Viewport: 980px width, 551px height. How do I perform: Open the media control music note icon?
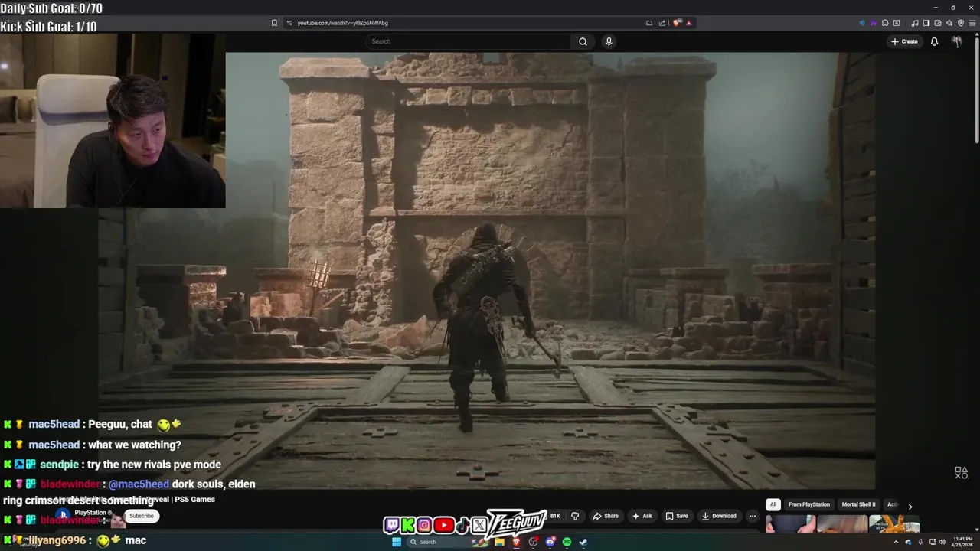tap(915, 23)
